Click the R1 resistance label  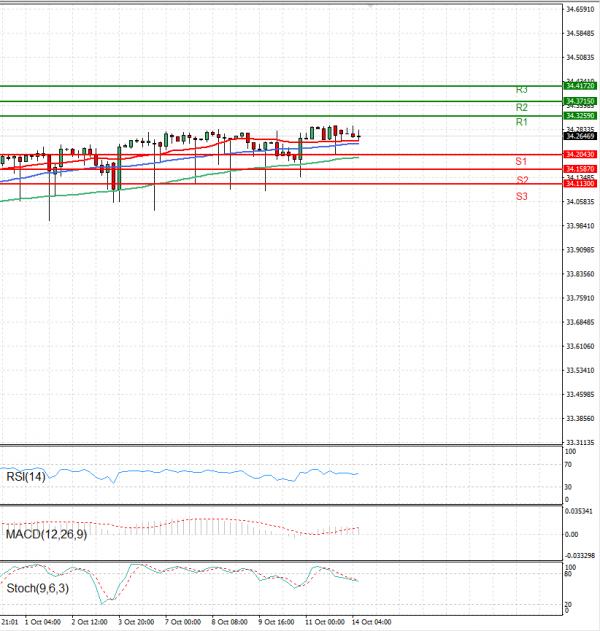coord(522,122)
